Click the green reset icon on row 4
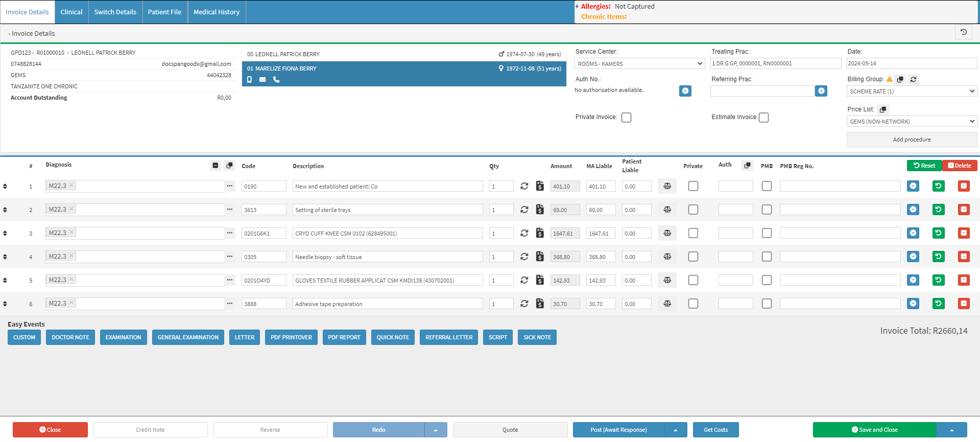This screenshot has height=442, width=980. tap(938, 257)
